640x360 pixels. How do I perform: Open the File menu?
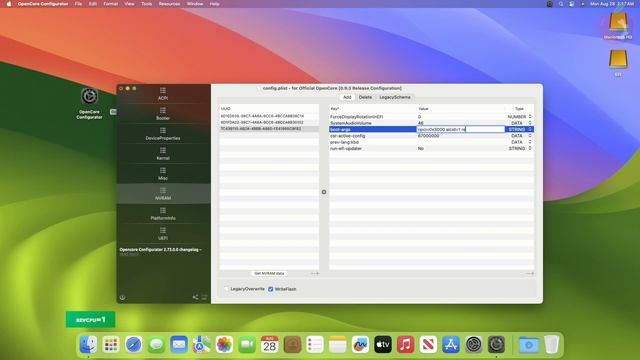pyautogui.click(x=78, y=4)
